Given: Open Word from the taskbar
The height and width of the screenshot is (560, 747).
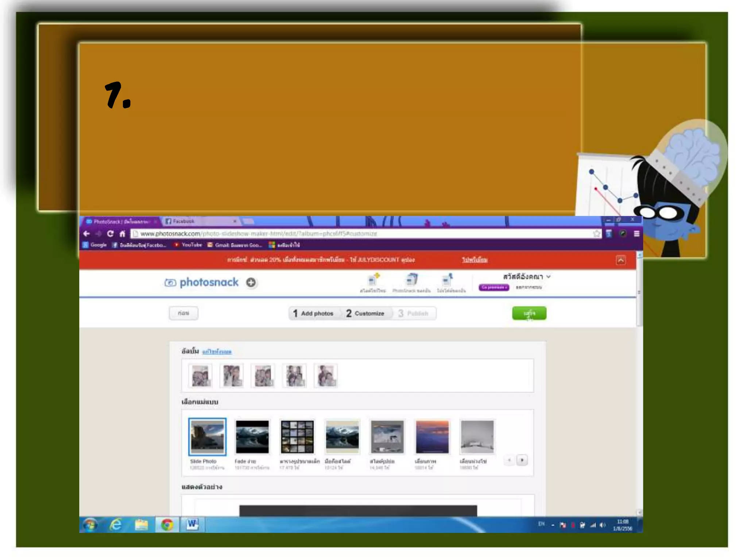Looking at the screenshot, I should [x=192, y=525].
